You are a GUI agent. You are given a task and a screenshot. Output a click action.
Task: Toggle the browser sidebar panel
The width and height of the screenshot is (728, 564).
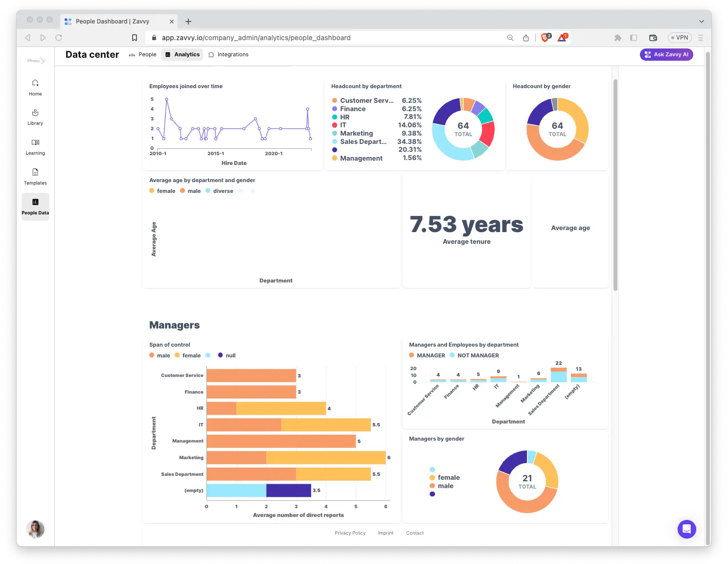click(x=634, y=38)
